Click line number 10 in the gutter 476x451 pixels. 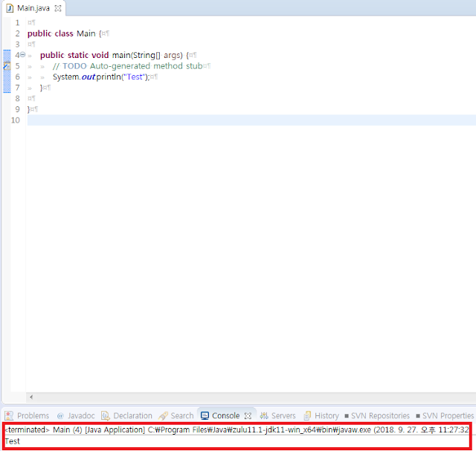[16, 120]
